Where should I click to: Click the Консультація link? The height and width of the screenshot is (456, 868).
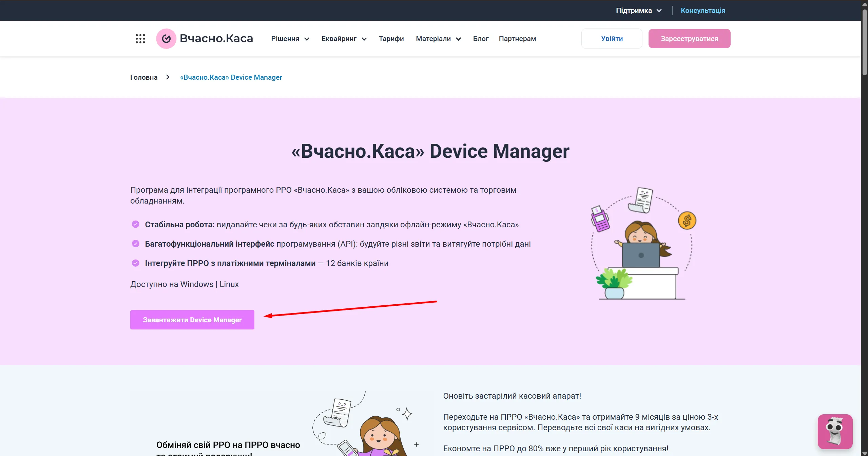703,11
